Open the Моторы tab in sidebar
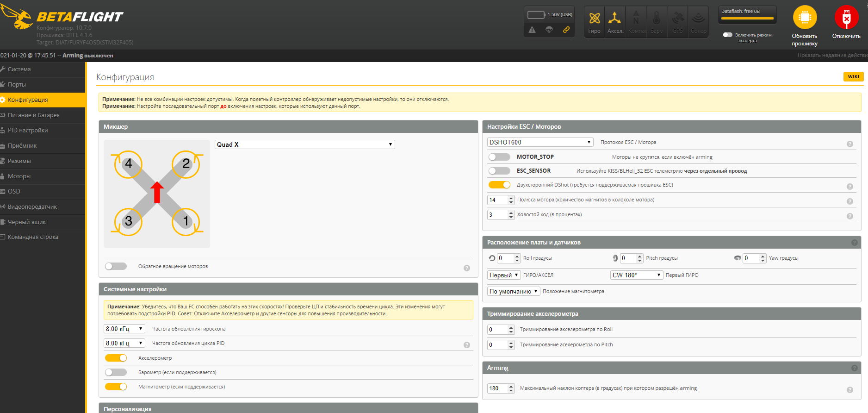The height and width of the screenshot is (413, 868). click(19, 176)
